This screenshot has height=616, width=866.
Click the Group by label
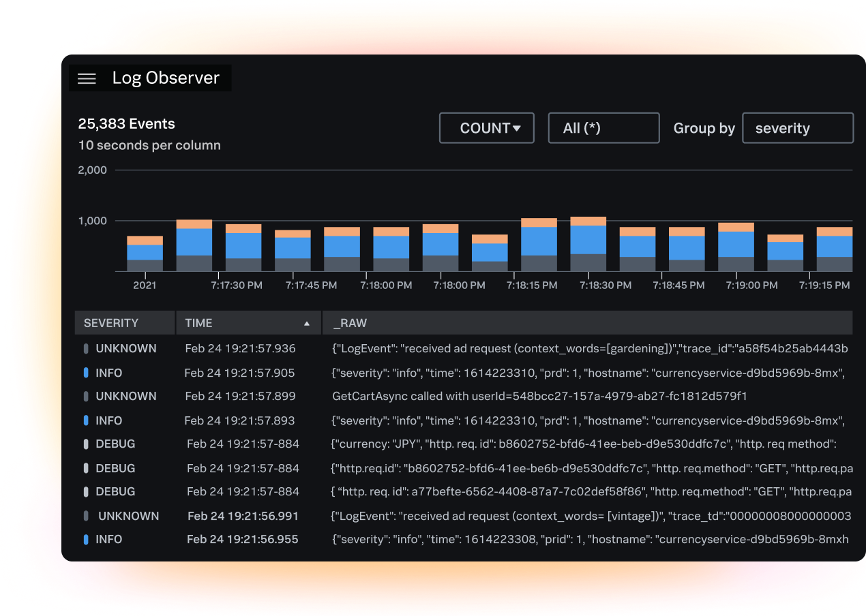pyautogui.click(x=704, y=128)
